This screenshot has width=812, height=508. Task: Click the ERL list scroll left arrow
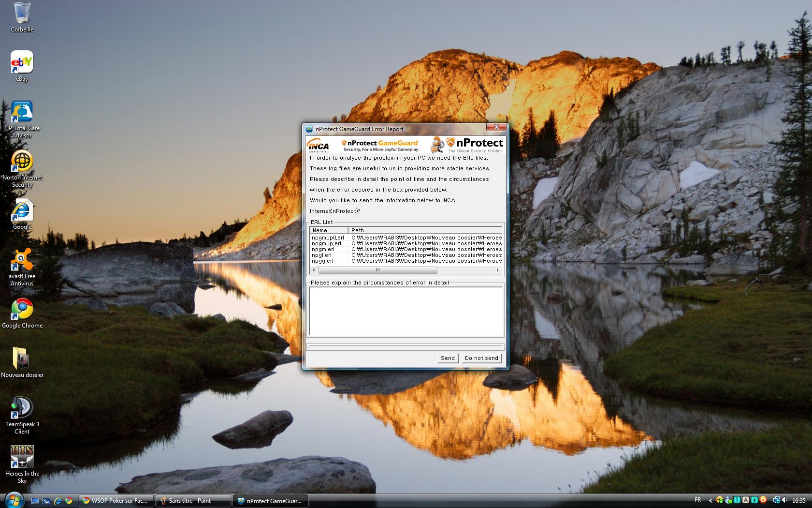[x=314, y=270]
